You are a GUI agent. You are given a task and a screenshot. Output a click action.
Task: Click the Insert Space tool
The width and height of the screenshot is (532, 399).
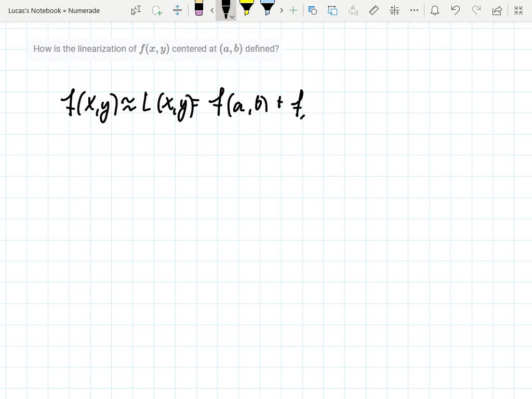177,10
